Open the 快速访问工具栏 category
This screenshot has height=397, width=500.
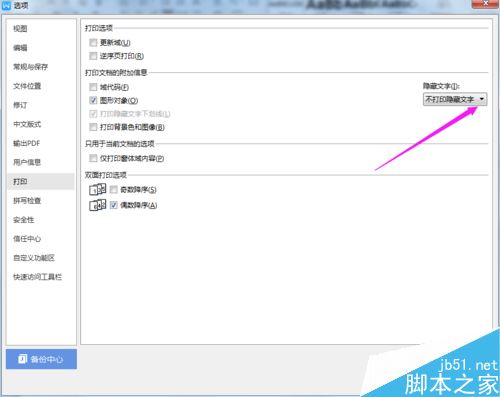(38, 277)
